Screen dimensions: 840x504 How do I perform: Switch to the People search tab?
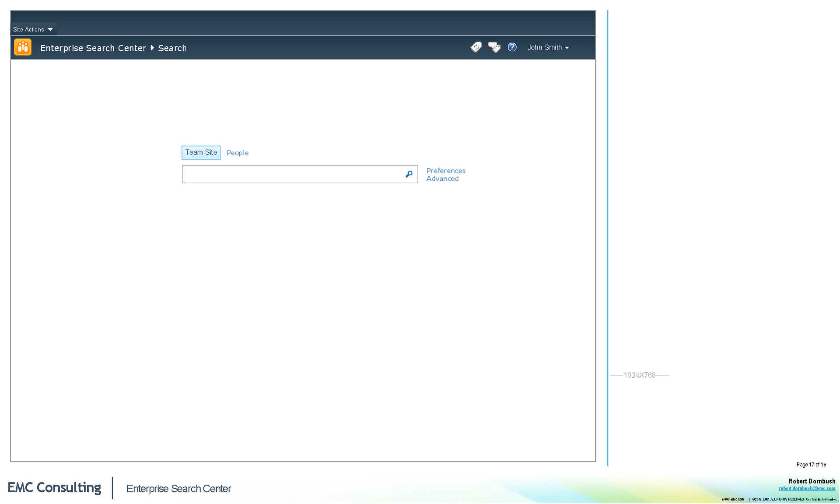pyautogui.click(x=238, y=153)
